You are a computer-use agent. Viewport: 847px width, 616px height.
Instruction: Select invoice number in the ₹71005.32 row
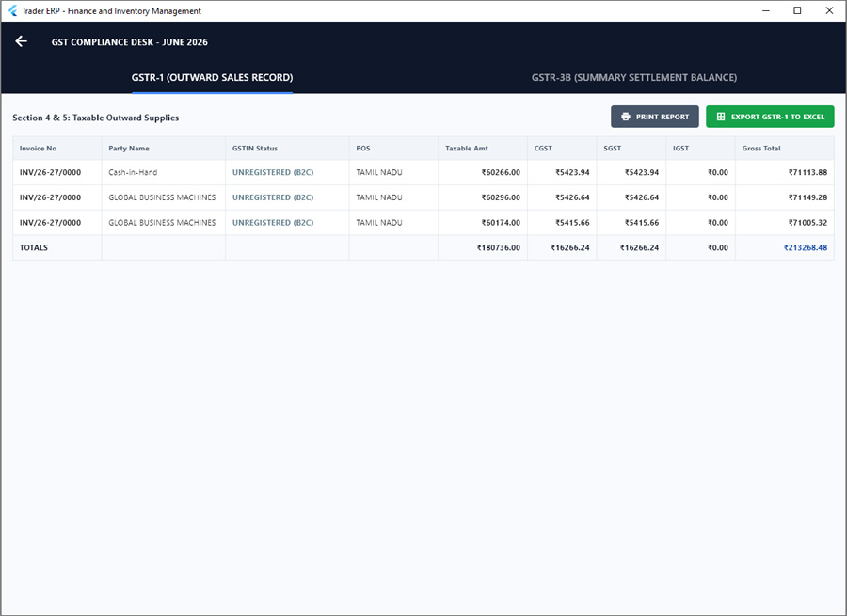[50, 223]
